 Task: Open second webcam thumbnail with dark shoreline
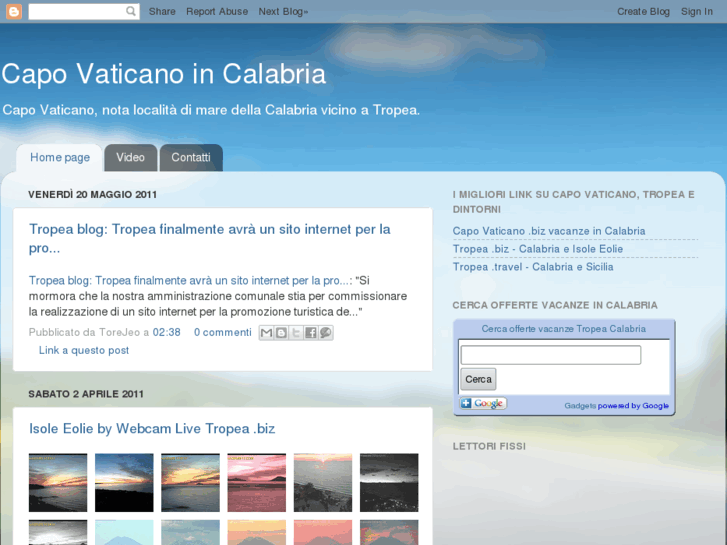click(124, 483)
